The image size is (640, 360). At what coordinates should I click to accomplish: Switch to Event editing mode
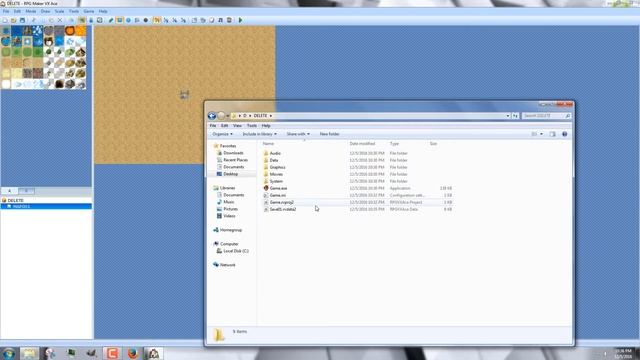click(x=91, y=20)
